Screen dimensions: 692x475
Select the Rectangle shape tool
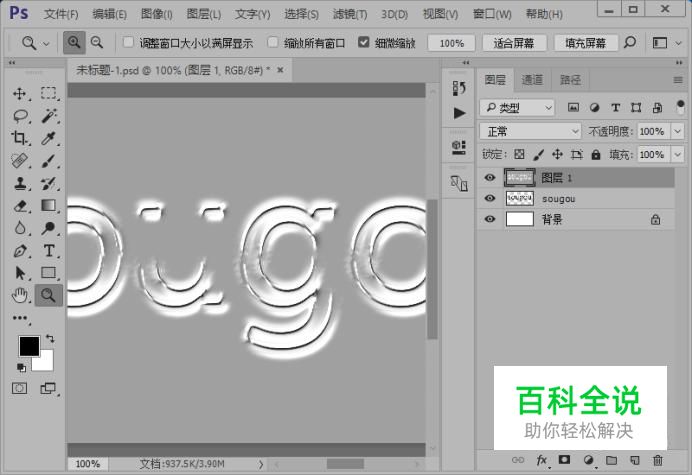[49, 273]
